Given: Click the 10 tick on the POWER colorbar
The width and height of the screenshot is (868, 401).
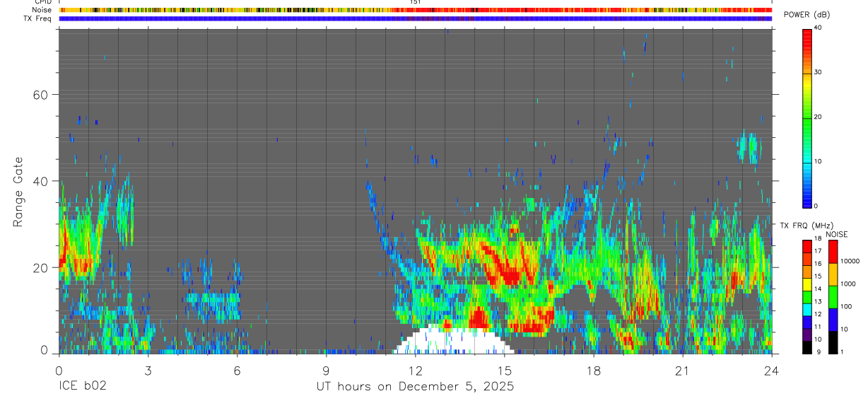Looking at the screenshot, I should click(x=819, y=161).
